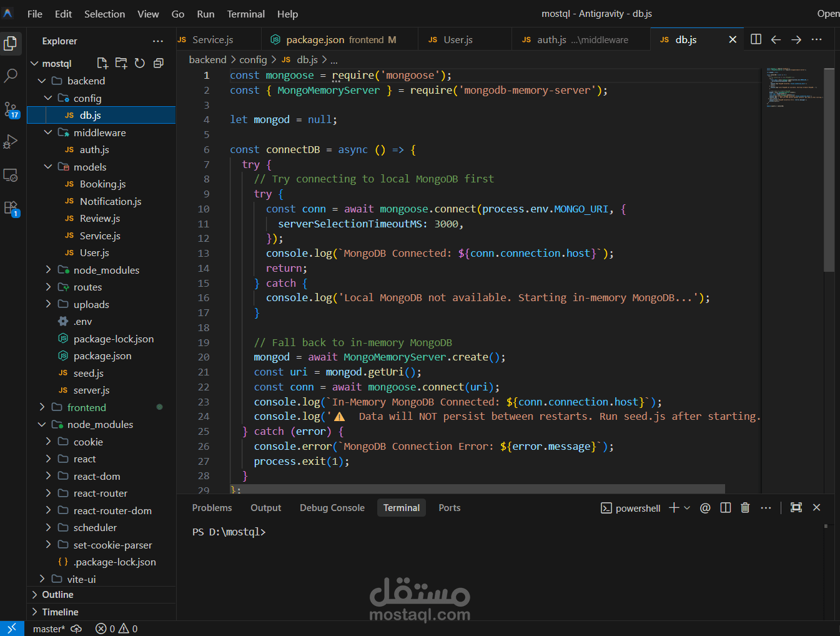Open Source Control view with 17 badge
This screenshot has width=840, height=636.
click(x=11, y=110)
